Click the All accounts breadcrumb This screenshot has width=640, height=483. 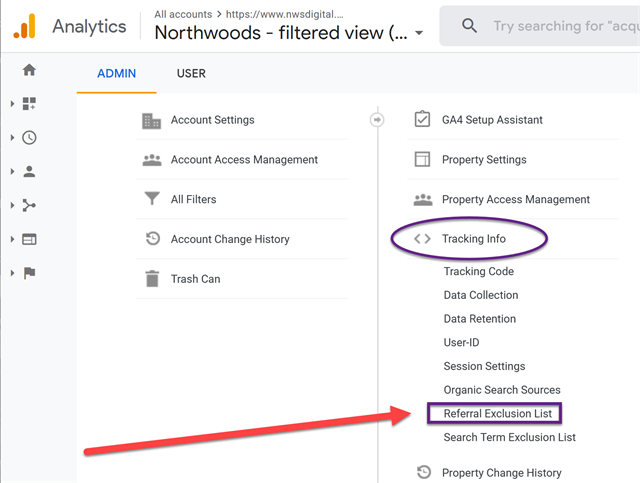tap(183, 14)
